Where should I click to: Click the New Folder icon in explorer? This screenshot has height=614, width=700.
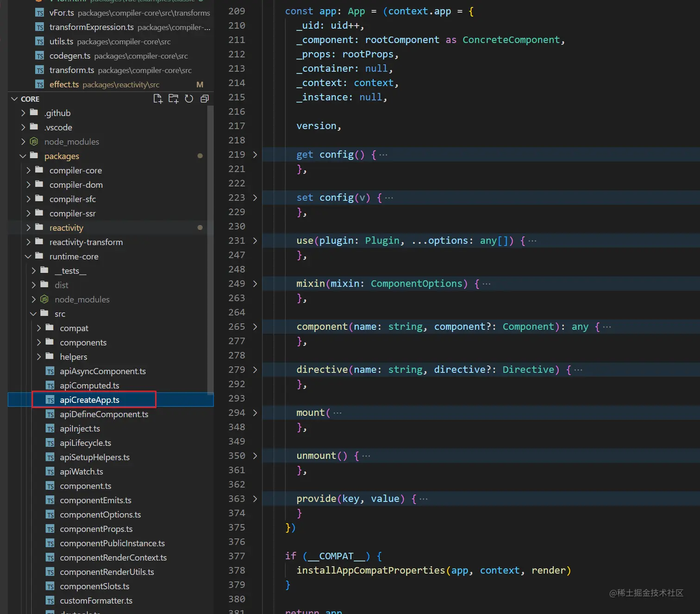click(174, 99)
